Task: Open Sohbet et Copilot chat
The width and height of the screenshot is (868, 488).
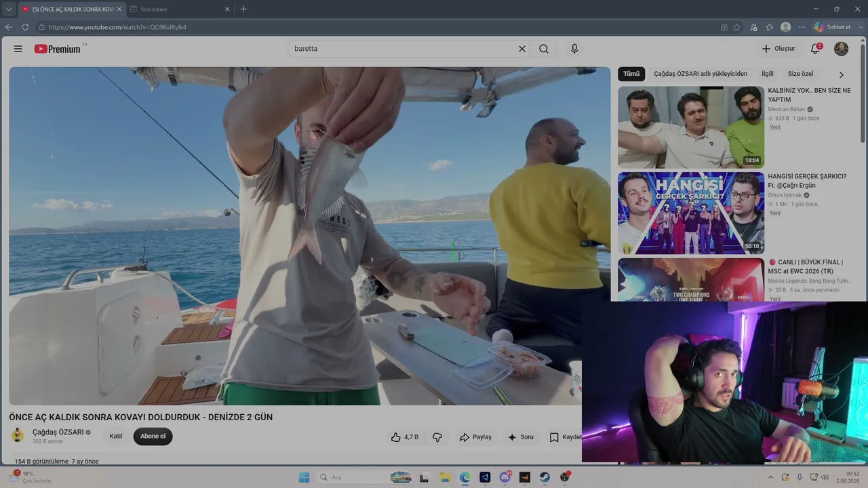Action: [x=833, y=27]
